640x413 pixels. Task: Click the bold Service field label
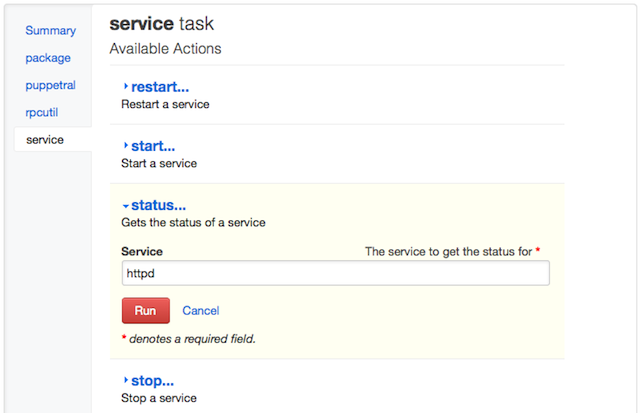pyautogui.click(x=142, y=251)
